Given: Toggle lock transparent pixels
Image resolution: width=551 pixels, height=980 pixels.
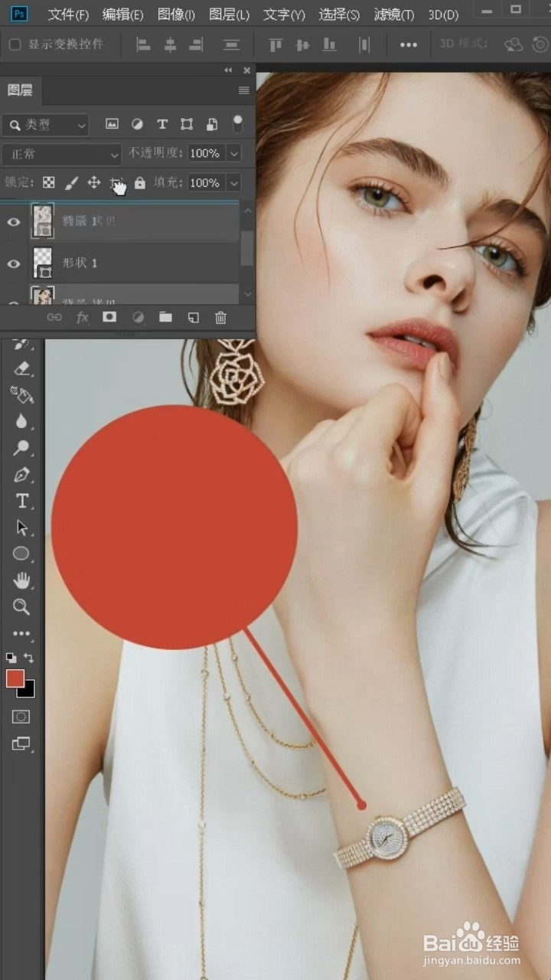Looking at the screenshot, I should point(49,183).
